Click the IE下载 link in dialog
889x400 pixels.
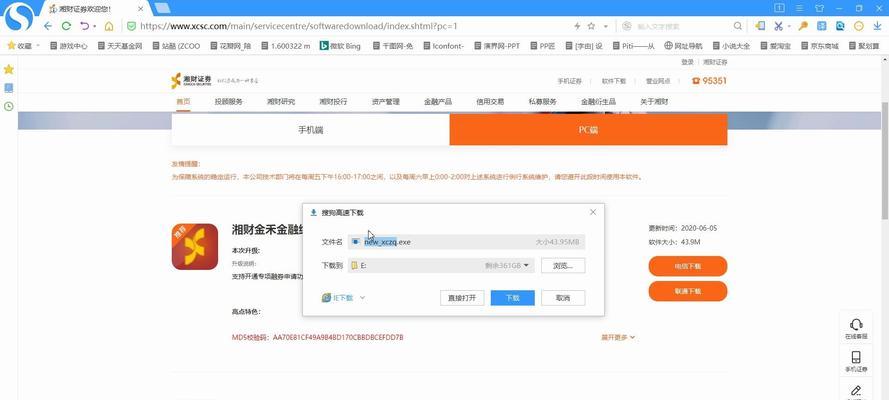tap(338, 298)
